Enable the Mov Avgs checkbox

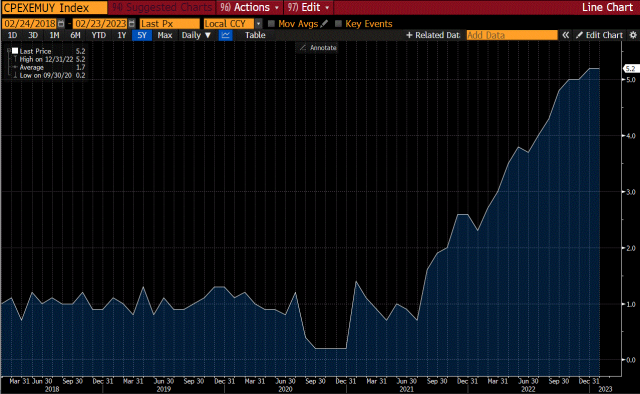tap(271, 24)
